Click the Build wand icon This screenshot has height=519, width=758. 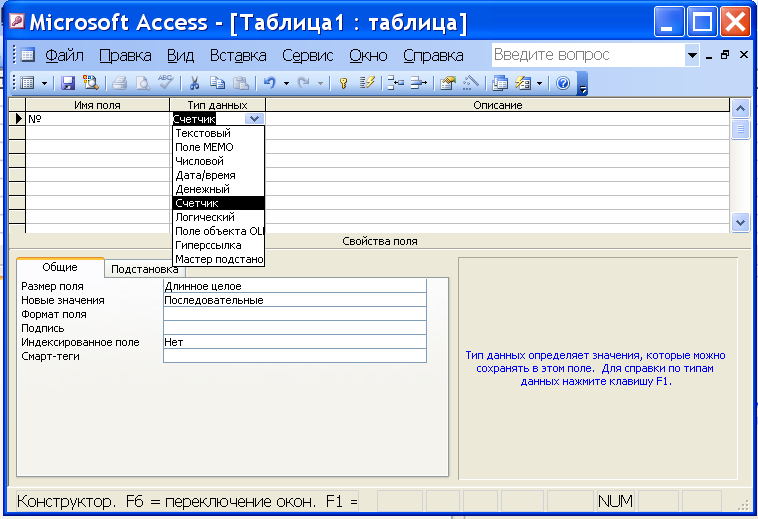tap(471, 83)
